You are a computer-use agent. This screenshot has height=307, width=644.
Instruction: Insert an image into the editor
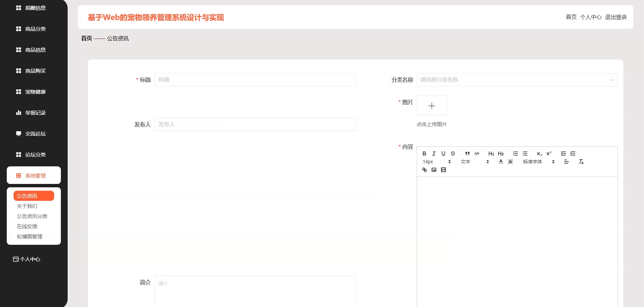(434, 170)
